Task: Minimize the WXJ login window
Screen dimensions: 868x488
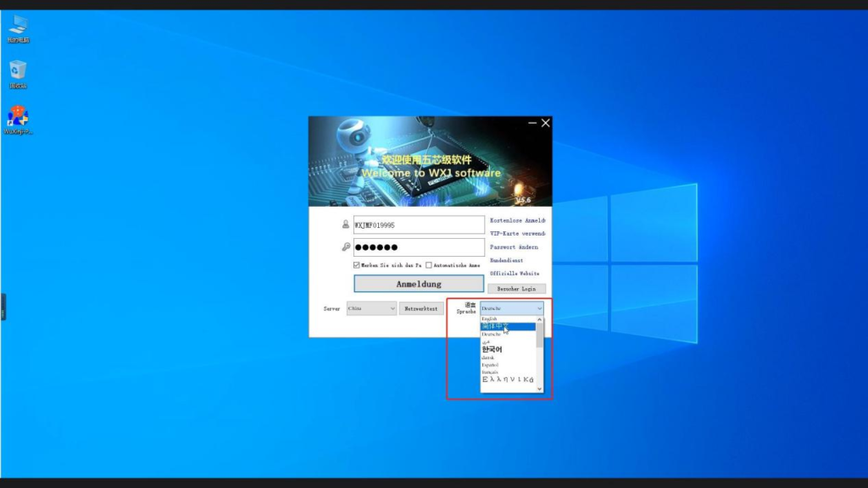Action: point(532,123)
